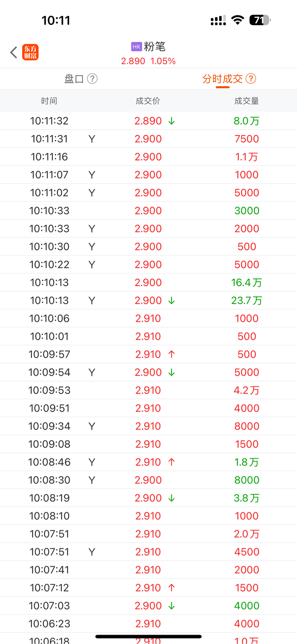Viewport: 297px width, 644px height.
Task: Tap the 粉笔 stock title
Action: point(155,47)
